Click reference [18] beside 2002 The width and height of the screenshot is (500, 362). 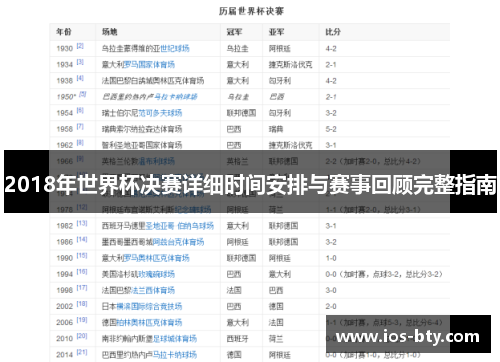point(82,304)
